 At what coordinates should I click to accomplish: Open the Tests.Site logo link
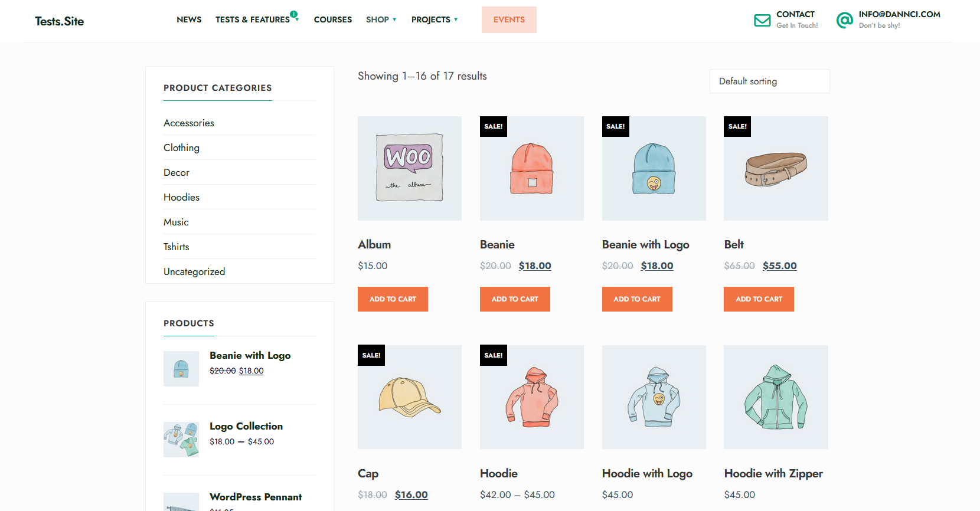point(59,21)
